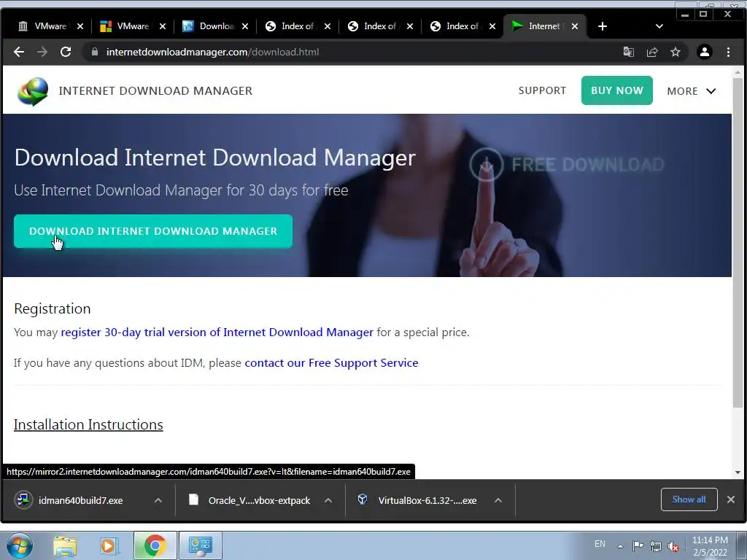Open Windows Media Player taskbar icon
The image size is (747, 560).
(x=109, y=545)
